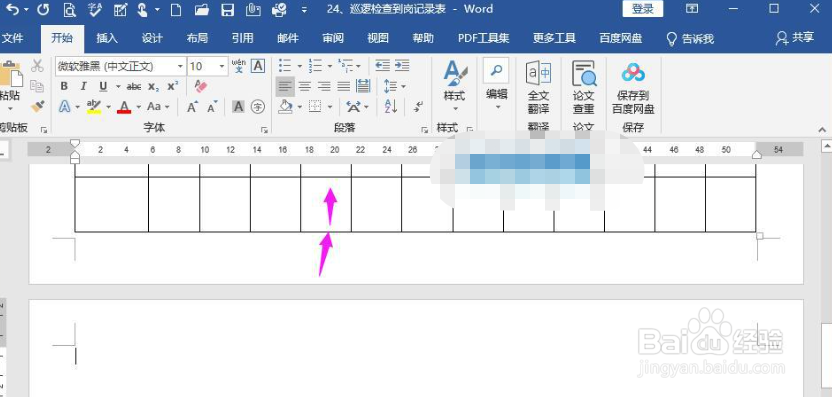Click 论文查重 button

point(584,88)
